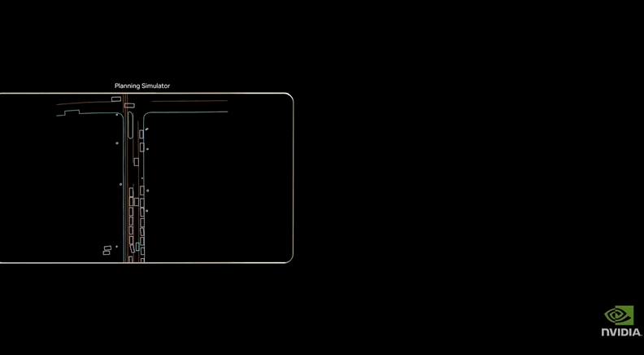Click the small circle marker at left curb corner
The image size is (644, 355).
[x=117, y=115]
